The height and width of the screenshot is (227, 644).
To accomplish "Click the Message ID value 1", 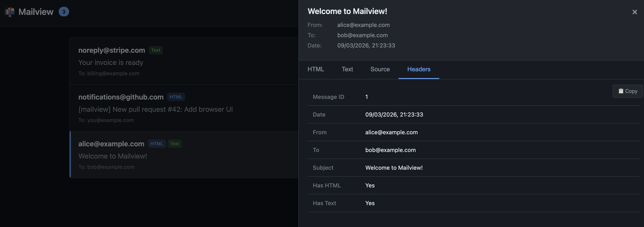I will pos(366,97).
